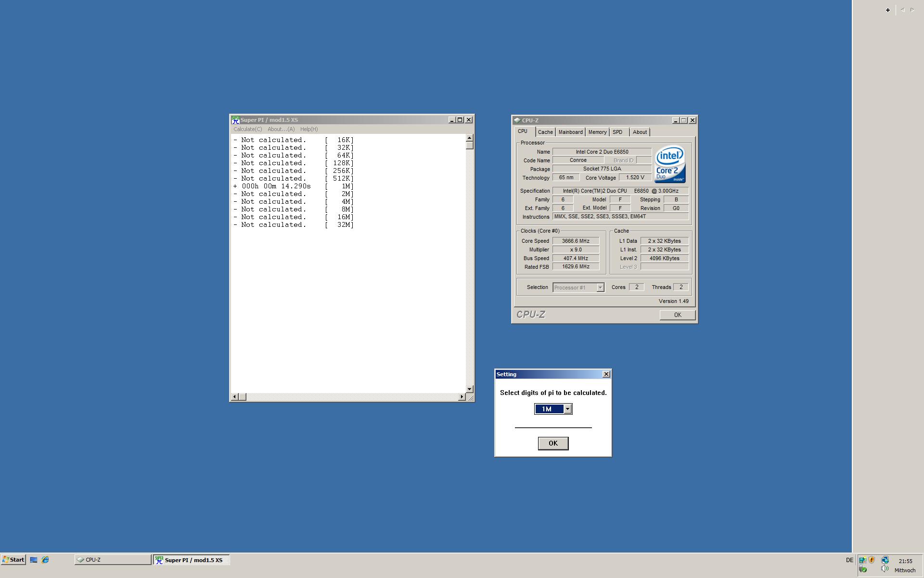Screen dimensions: 924x578
Task: Click OK in the CPU-Z window
Action: point(678,315)
